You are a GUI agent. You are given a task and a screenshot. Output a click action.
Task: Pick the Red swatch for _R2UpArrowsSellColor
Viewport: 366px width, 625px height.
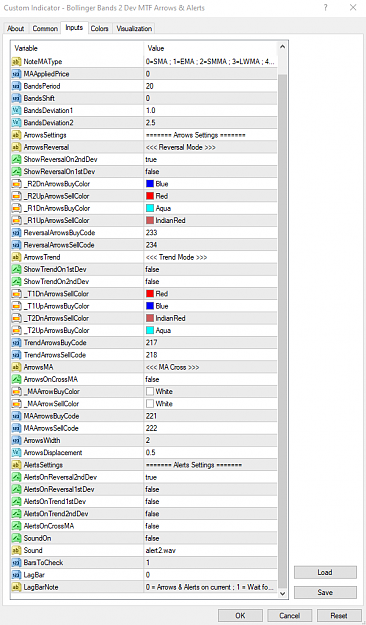click(x=150, y=196)
